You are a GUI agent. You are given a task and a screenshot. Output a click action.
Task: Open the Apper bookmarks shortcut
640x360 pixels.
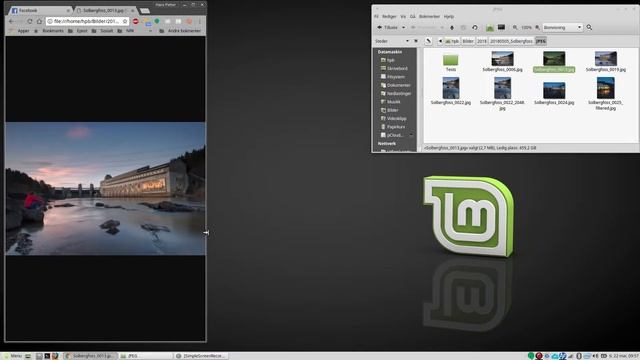(20, 31)
